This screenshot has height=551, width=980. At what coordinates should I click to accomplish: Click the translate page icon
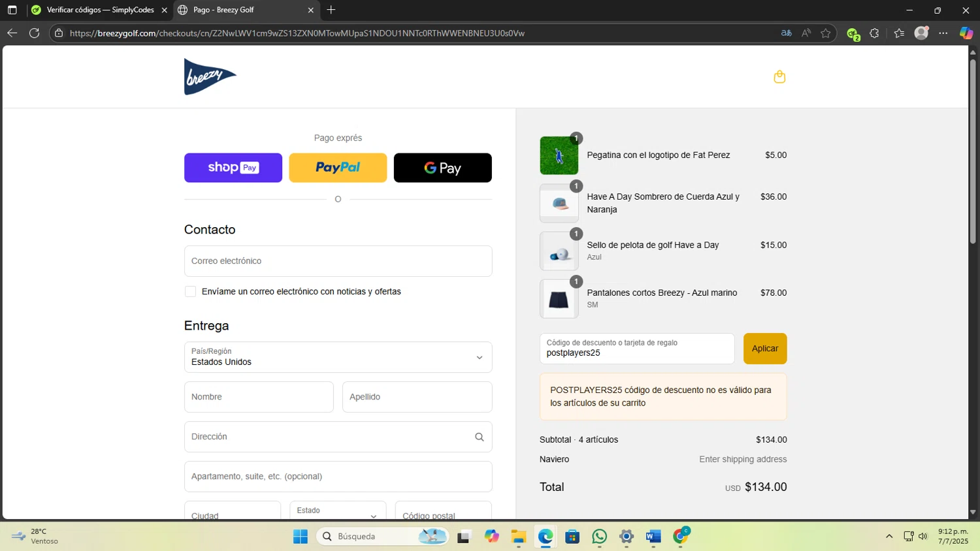pyautogui.click(x=786, y=33)
